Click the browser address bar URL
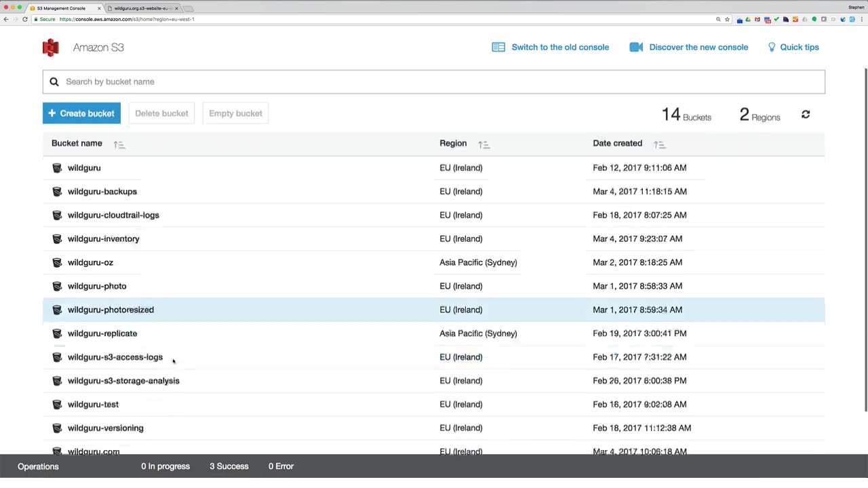868x488 pixels. 127,20
